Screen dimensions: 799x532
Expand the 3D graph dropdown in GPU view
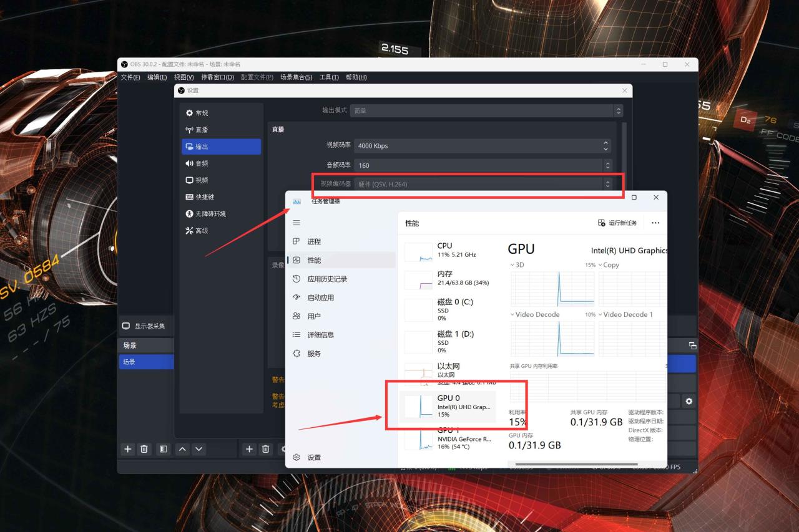pos(517,265)
